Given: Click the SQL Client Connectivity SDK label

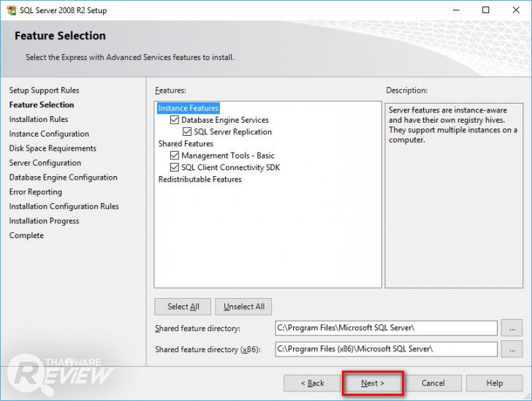Looking at the screenshot, I should tap(231, 167).
